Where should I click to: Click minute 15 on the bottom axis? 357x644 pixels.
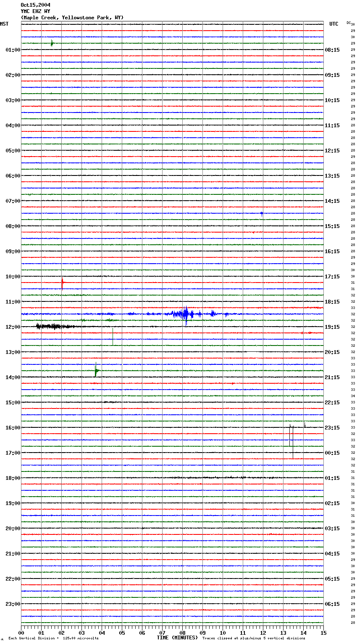pos(323,633)
